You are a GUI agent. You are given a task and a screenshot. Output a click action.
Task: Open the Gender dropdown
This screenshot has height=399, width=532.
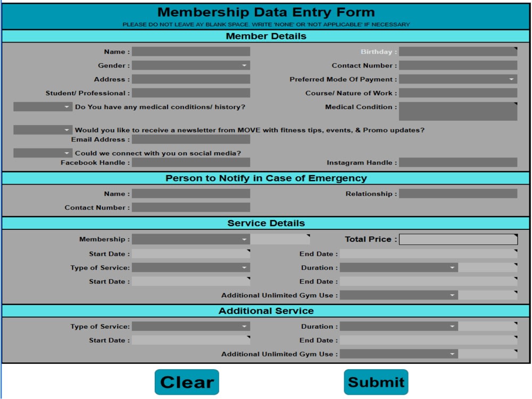pos(191,65)
